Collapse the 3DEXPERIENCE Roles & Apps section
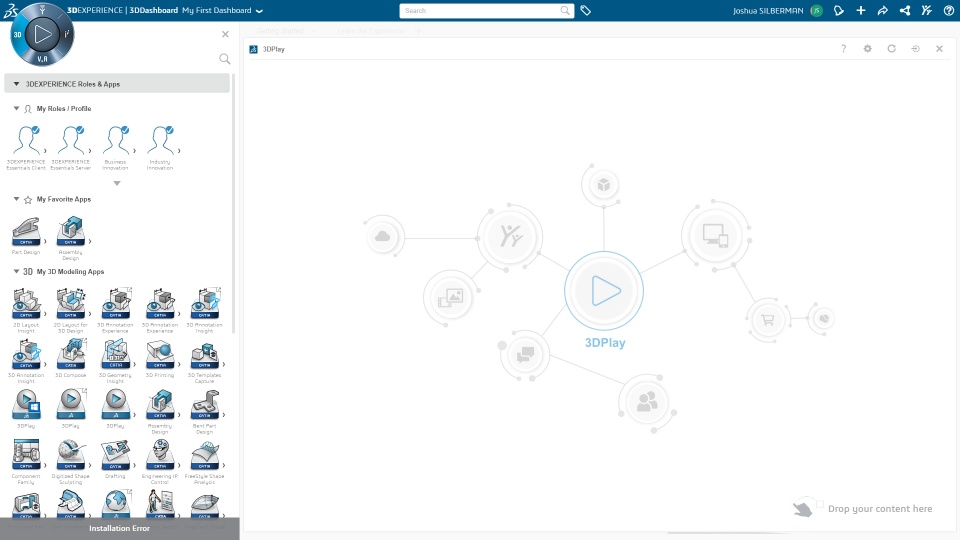Viewport: 960px width, 540px height. point(17,84)
